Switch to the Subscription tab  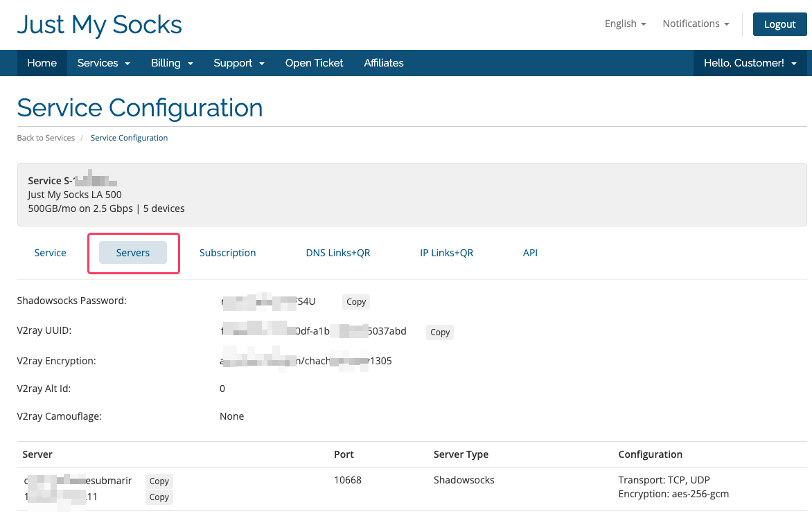[228, 253]
